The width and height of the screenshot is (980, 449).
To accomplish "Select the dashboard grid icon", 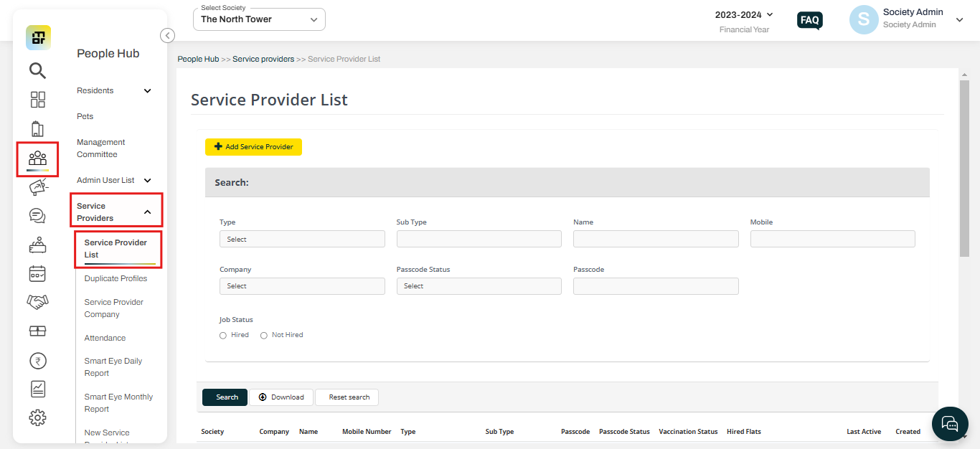I will [37, 99].
